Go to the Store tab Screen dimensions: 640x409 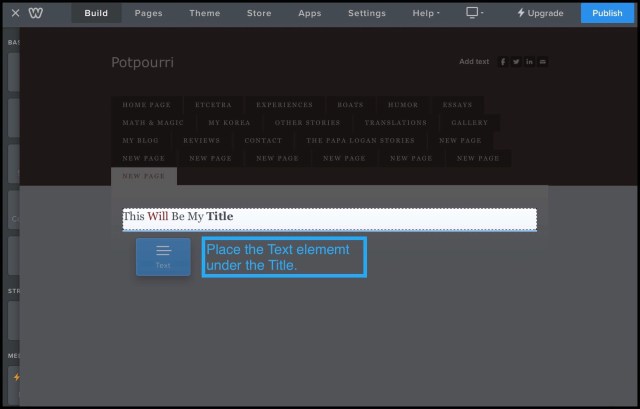pos(259,13)
